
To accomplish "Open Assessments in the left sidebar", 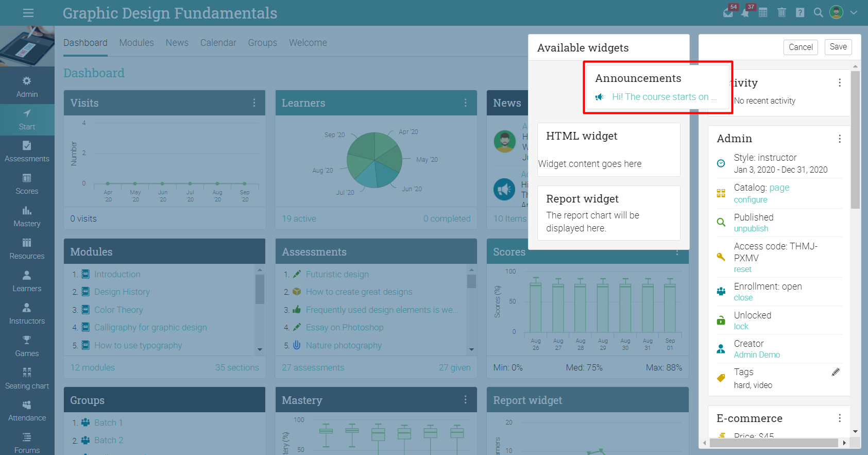I will pos(27,151).
